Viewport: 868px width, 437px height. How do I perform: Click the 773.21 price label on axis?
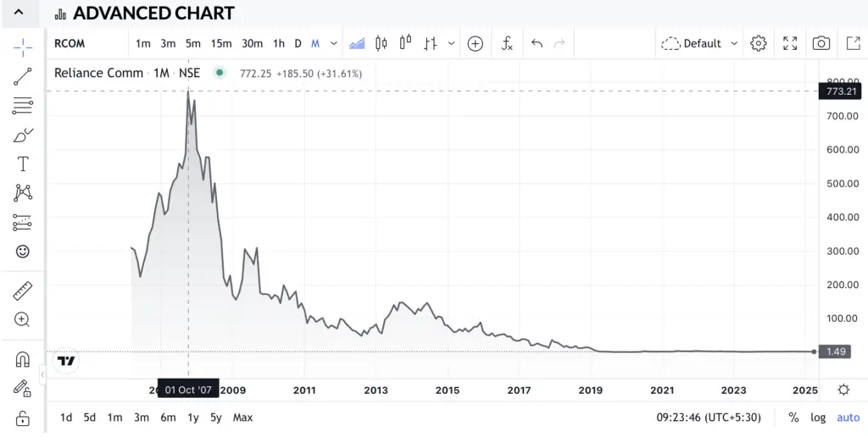(839, 91)
